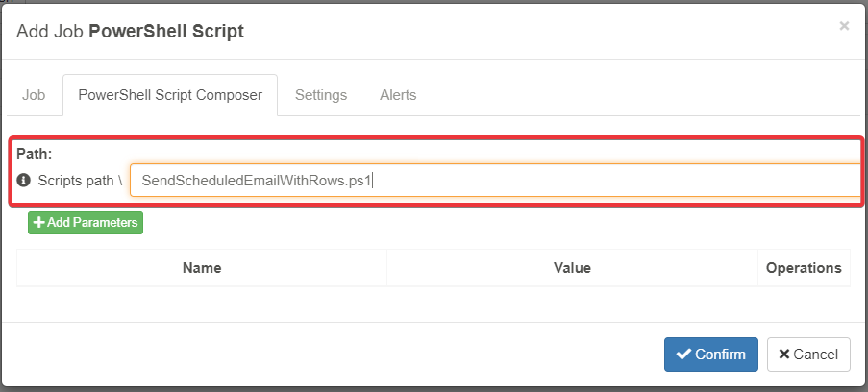Cancel adding the job
Viewport: 868px width, 392px height.
[808, 355]
